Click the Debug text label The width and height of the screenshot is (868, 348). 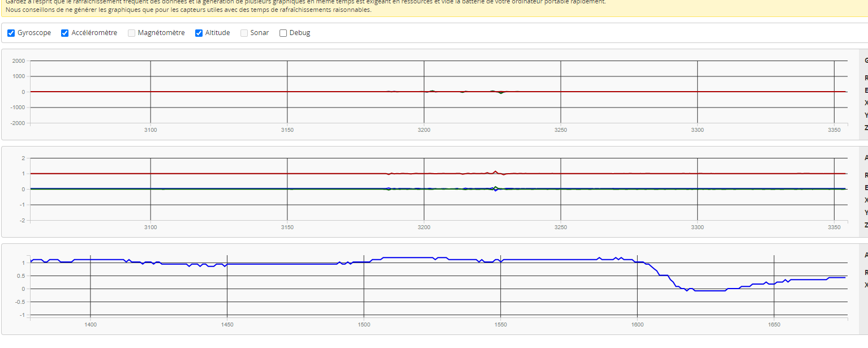[300, 33]
